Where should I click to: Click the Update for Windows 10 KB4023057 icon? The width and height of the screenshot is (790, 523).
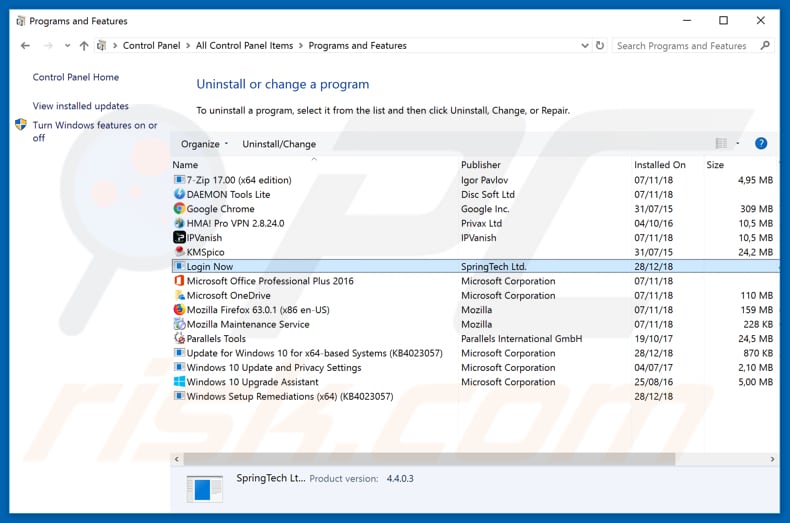(x=179, y=353)
